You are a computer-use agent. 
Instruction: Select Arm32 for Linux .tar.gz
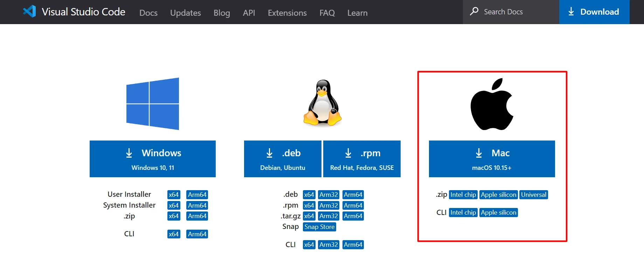(328, 216)
